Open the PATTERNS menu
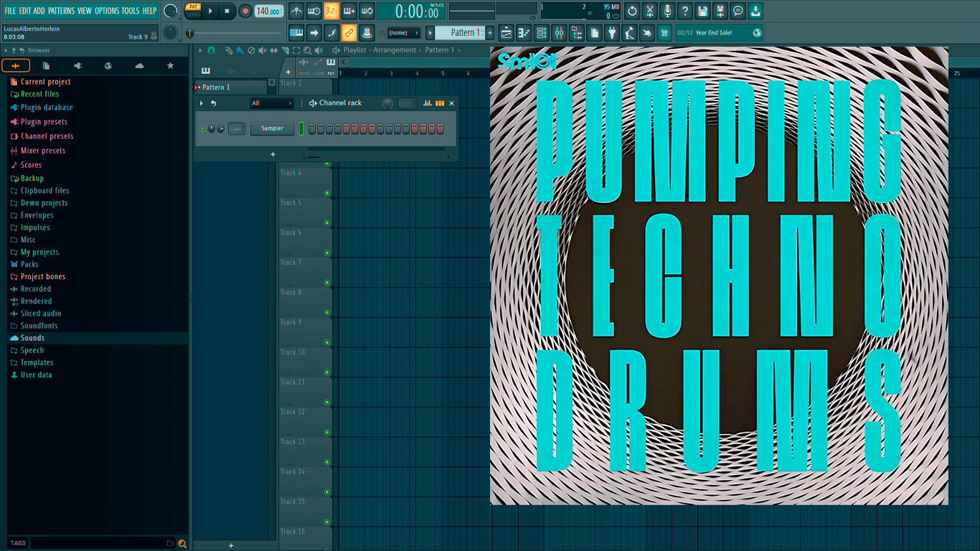This screenshot has height=551, width=980. (x=61, y=11)
